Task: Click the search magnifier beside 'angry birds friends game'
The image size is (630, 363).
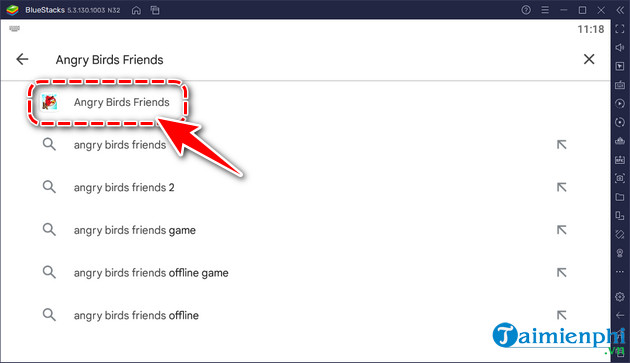Action: (x=49, y=230)
